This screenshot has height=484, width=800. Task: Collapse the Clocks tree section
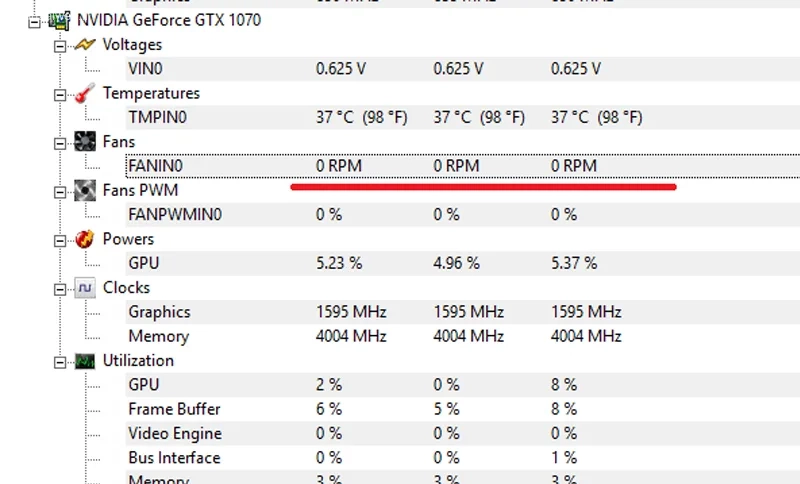tap(60, 288)
